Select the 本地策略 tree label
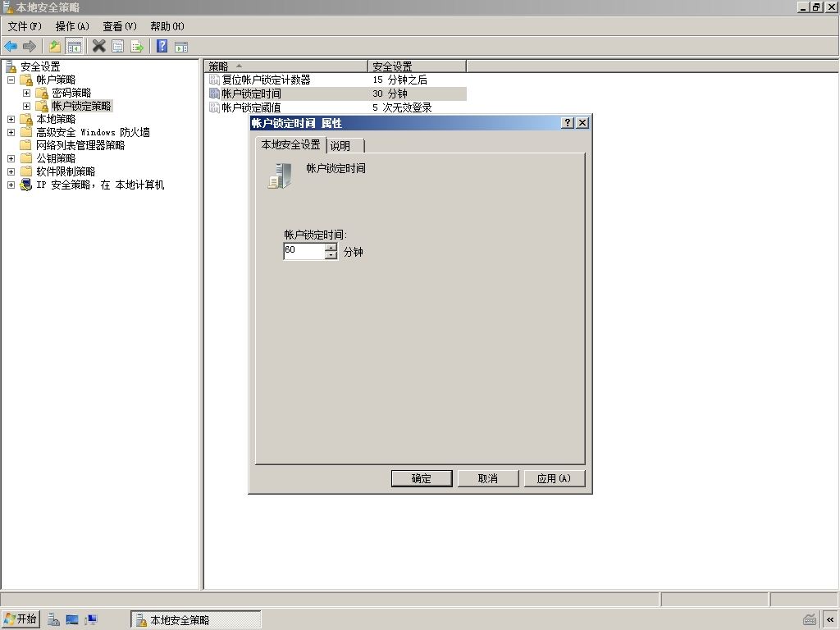The image size is (840, 630). [56, 119]
